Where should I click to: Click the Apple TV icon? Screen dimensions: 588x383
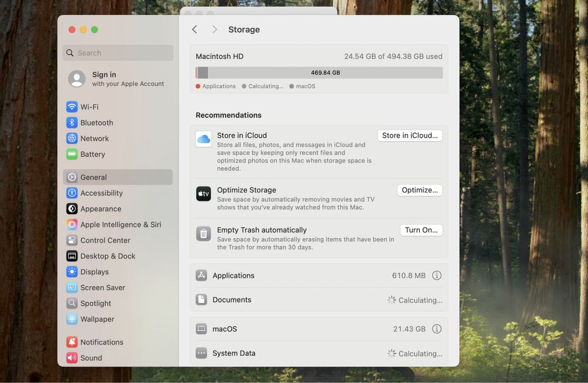[203, 194]
